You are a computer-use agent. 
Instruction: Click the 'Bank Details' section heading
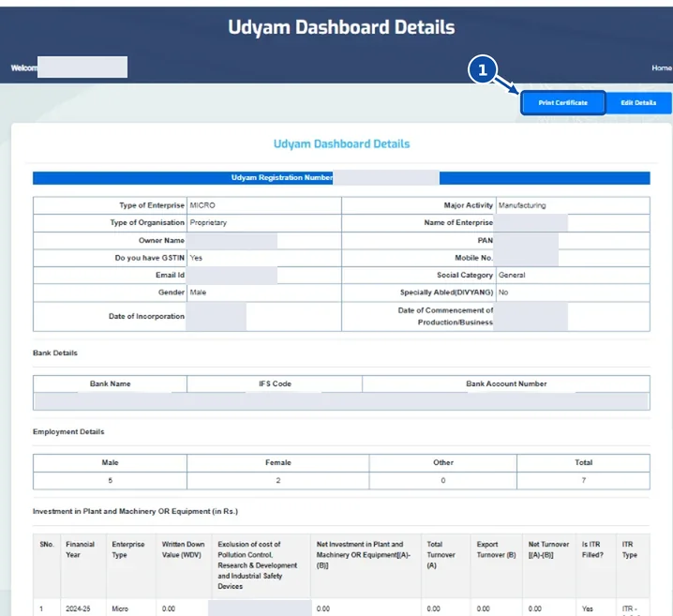tap(55, 353)
